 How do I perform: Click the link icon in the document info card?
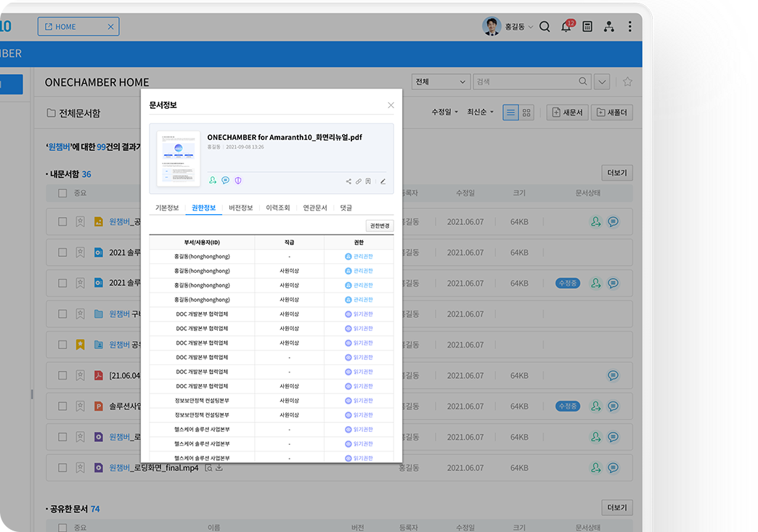coord(359,181)
